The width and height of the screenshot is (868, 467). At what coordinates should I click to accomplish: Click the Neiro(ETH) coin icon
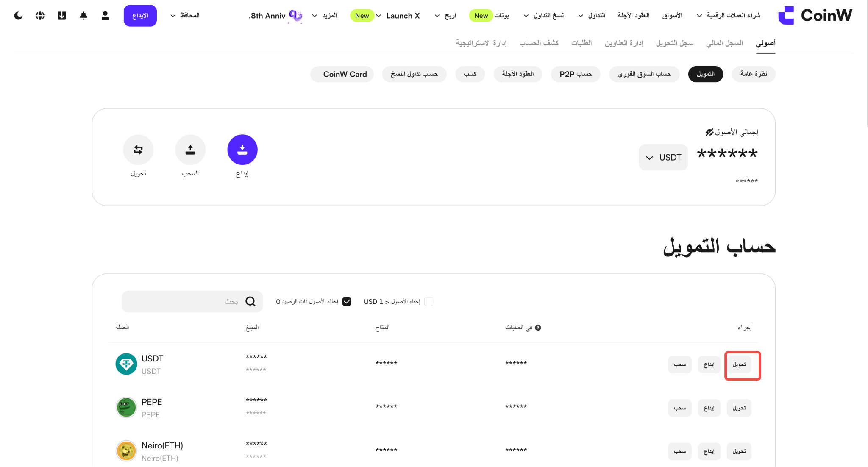point(126,451)
